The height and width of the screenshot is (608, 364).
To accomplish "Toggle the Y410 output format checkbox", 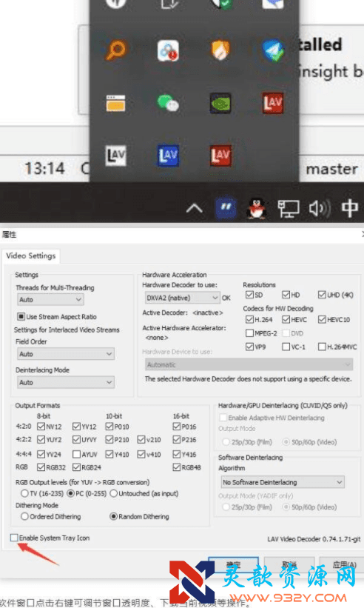I will point(109,454).
